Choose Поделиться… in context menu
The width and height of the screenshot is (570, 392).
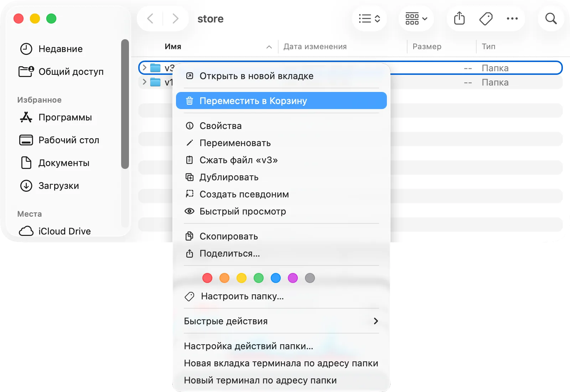click(x=281, y=253)
